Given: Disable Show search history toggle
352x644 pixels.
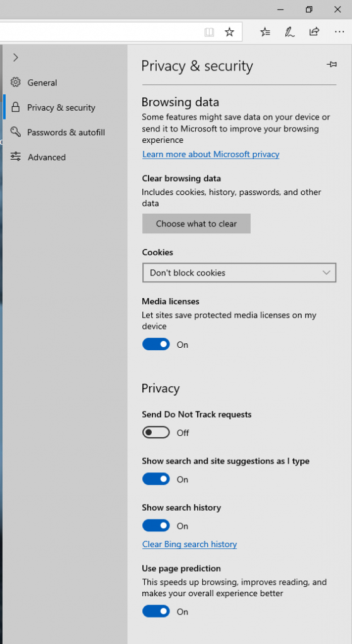Looking at the screenshot, I should click(x=156, y=526).
